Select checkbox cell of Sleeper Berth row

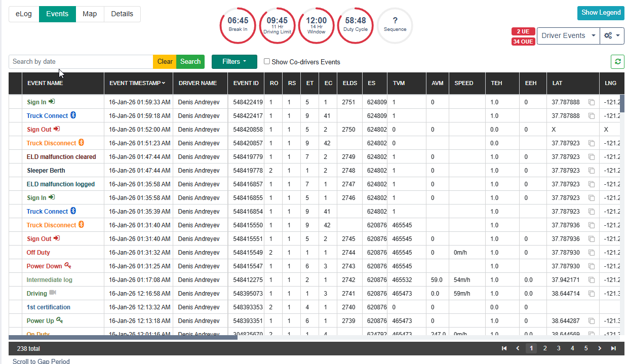15,171
